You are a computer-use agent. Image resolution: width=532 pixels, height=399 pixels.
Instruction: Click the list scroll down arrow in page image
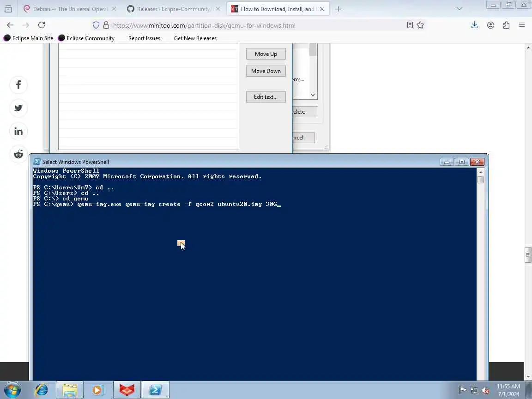[313, 95]
